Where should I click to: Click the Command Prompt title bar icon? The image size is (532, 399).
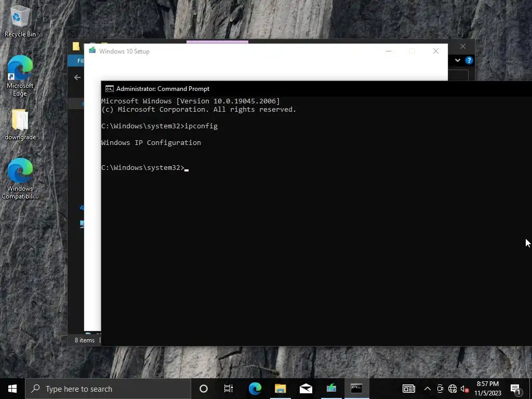[109, 89]
